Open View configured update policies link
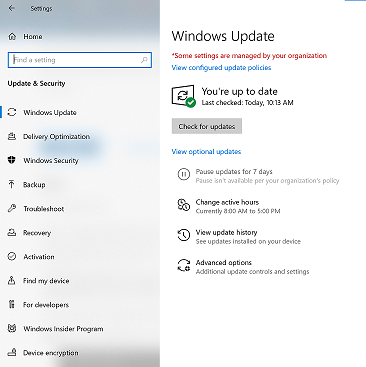The height and width of the screenshot is (367, 366). click(221, 68)
